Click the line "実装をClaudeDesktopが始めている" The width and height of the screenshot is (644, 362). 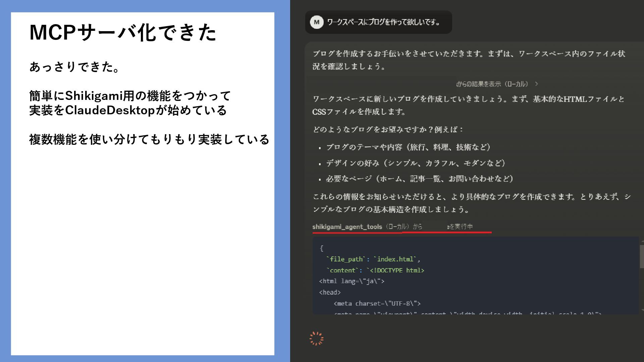(128, 110)
